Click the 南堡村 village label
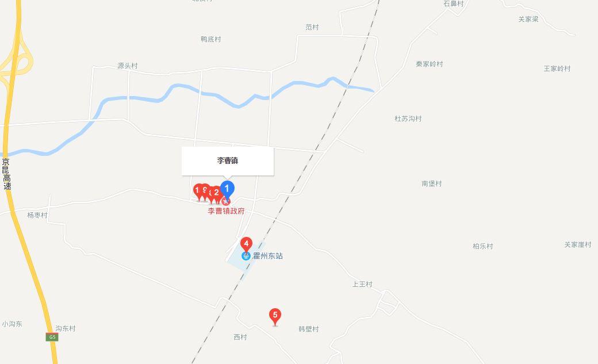Image resolution: width=598 pixels, height=364 pixels. tap(432, 183)
